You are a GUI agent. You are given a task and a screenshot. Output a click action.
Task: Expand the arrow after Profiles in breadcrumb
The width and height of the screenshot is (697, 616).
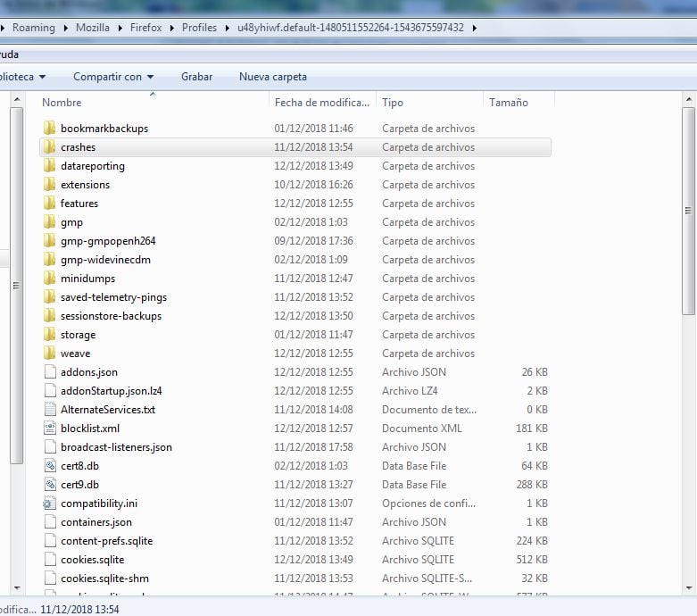tap(227, 28)
